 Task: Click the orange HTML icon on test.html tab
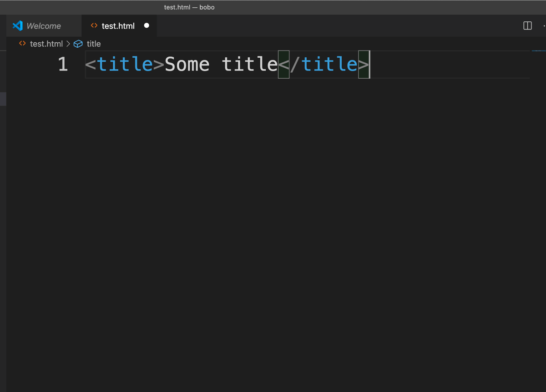click(94, 25)
